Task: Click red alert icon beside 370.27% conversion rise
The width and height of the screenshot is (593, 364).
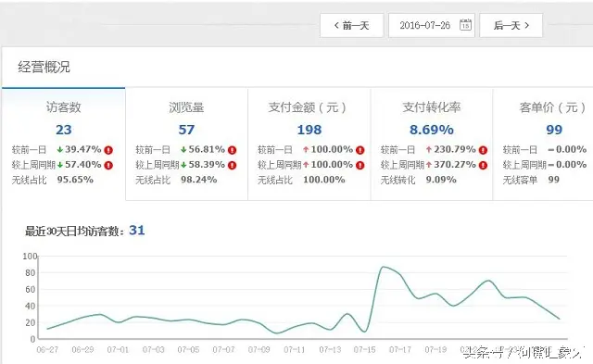Action: pyautogui.click(x=483, y=165)
